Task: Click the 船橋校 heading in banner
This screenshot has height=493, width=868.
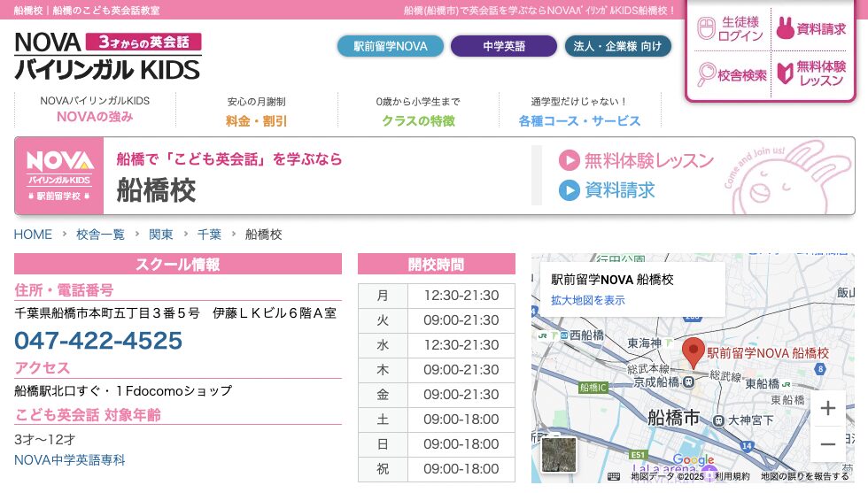Action: (156, 191)
